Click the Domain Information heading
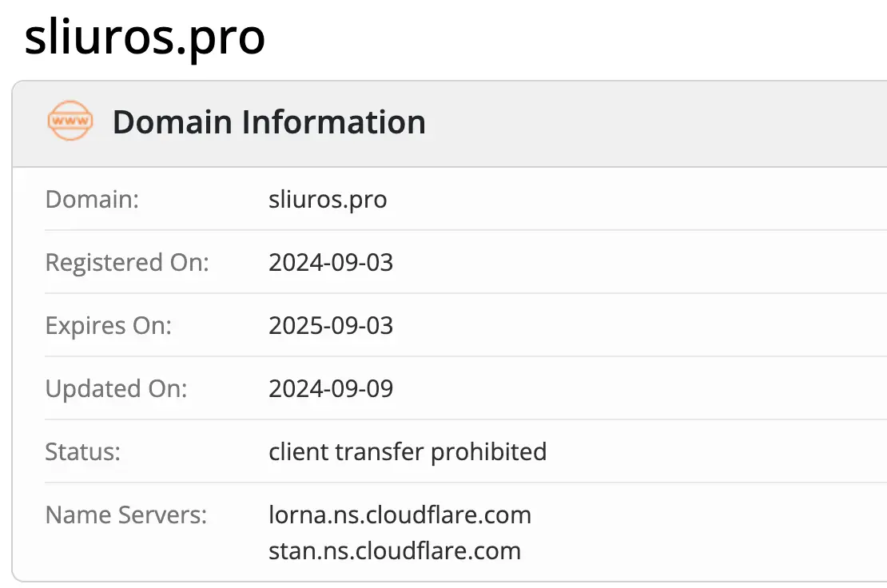The width and height of the screenshot is (887, 588). [x=268, y=122]
